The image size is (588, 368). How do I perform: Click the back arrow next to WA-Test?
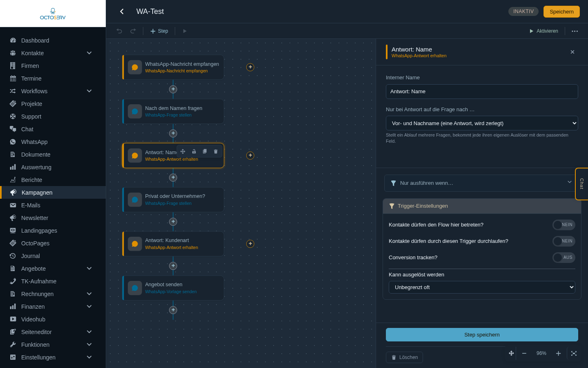pos(122,11)
